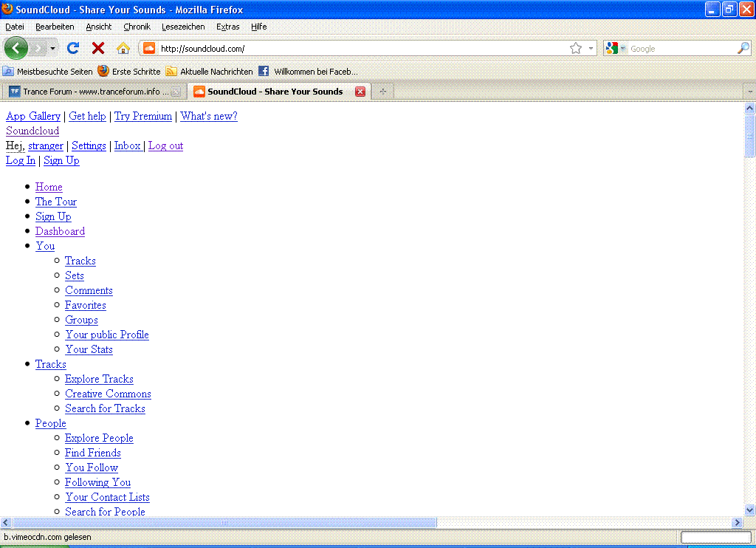Open the Erste Schritte bookmark
Image resolution: width=756 pixels, height=548 pixels.
129,72
